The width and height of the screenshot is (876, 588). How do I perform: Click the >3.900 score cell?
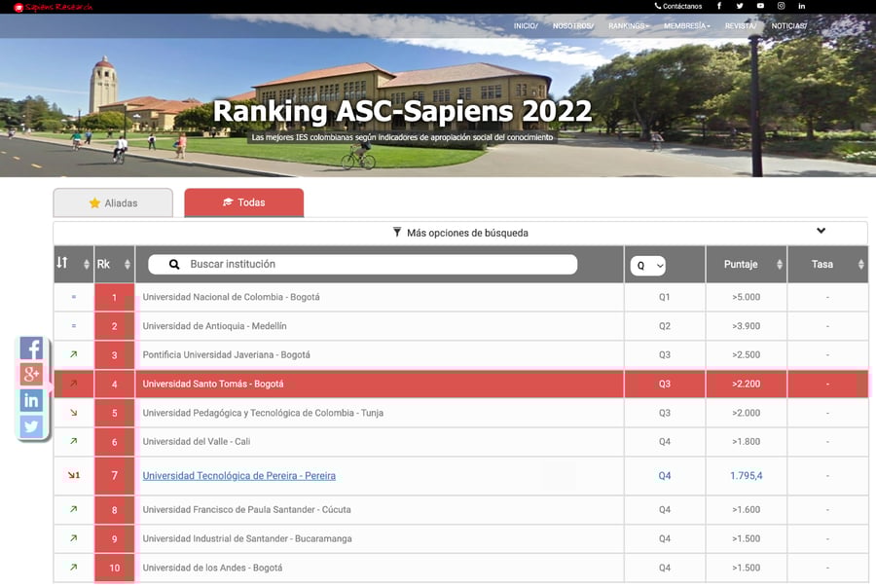(747, 326)
